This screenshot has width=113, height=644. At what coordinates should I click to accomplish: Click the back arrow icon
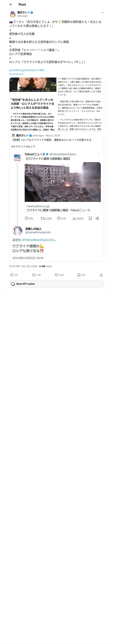[x=11, y=5]
